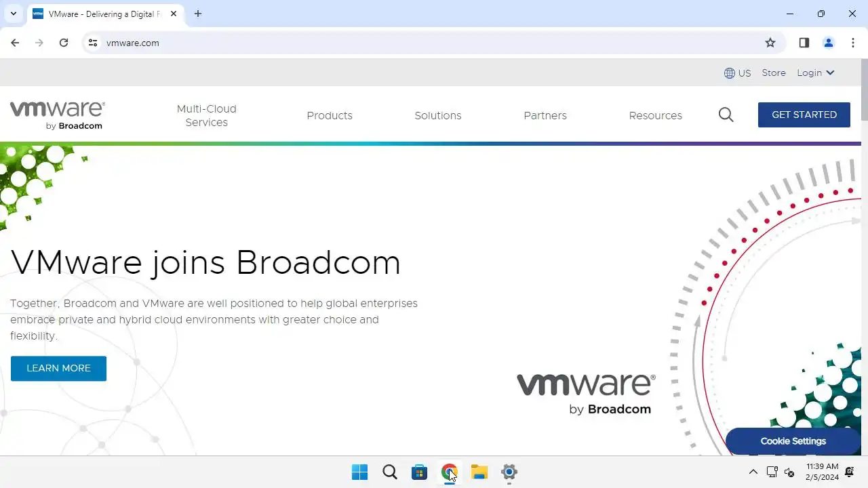
Task: Click the muted volume tray icon
Action: click(x=789, y=472)
